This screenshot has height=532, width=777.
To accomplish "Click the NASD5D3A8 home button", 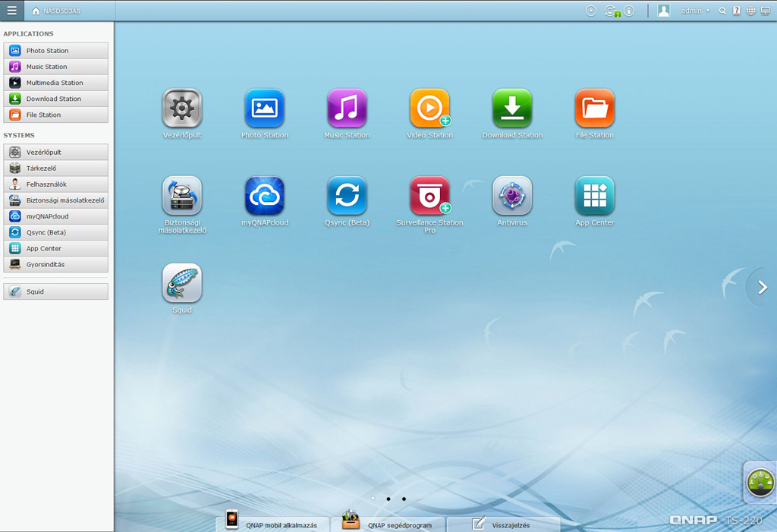I will point(56,11).
